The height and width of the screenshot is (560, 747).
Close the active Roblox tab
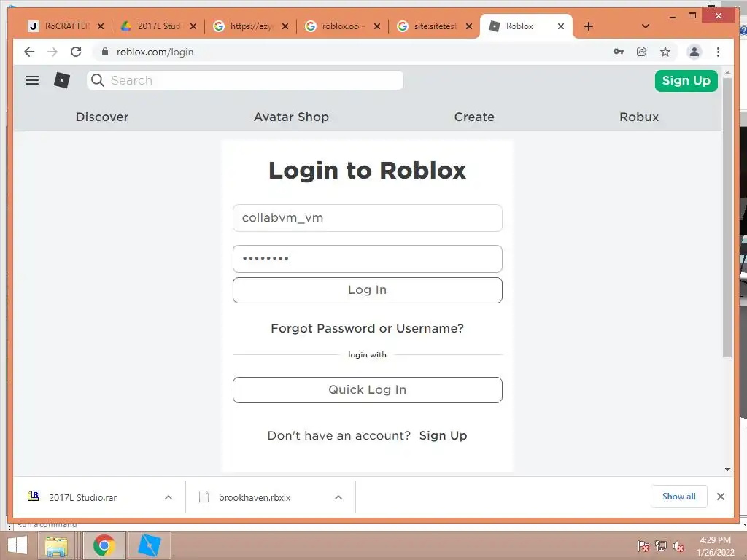561,26
